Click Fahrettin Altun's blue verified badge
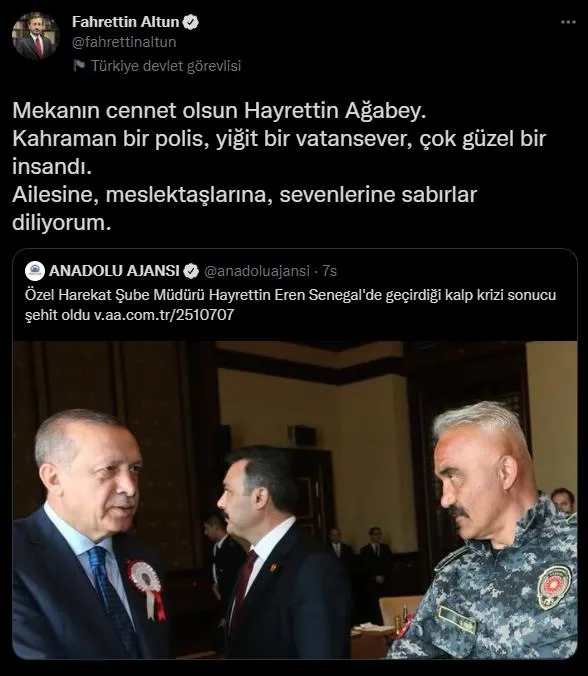Screen dimensions: 588x676 point(191,22)
